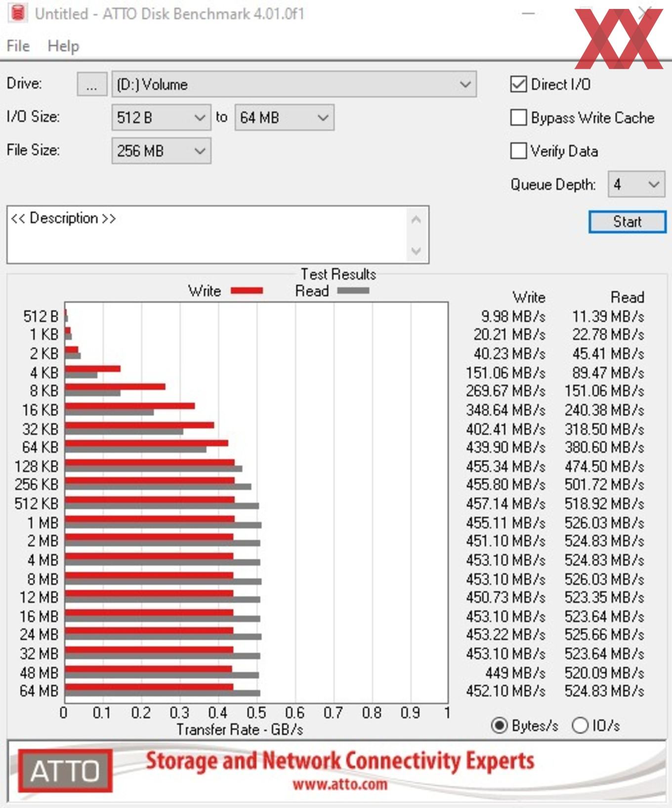The height and width of the screenshot is (808, 672).
Task: Click the gray Read legend swatch
Action: coord(353,291)
